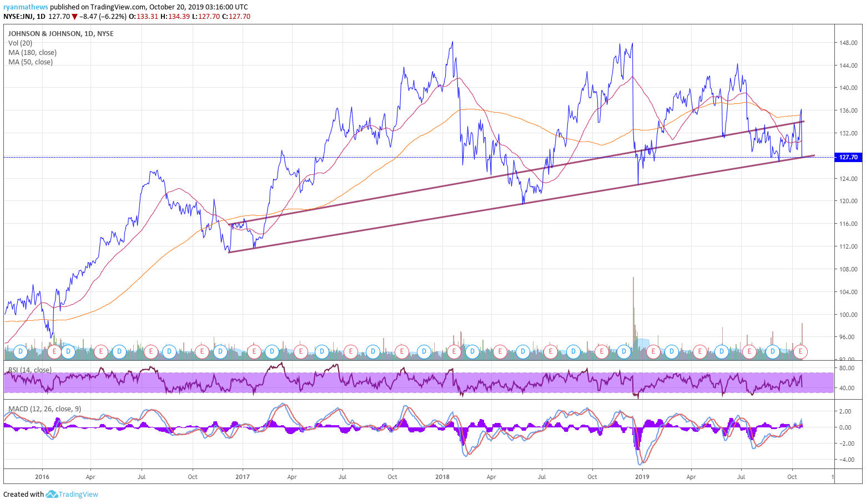This screenshot has height=504, width=866.
Task: Click the January 2017 earnings E marker
Action: pyautogui.click(x=254, y=351)
